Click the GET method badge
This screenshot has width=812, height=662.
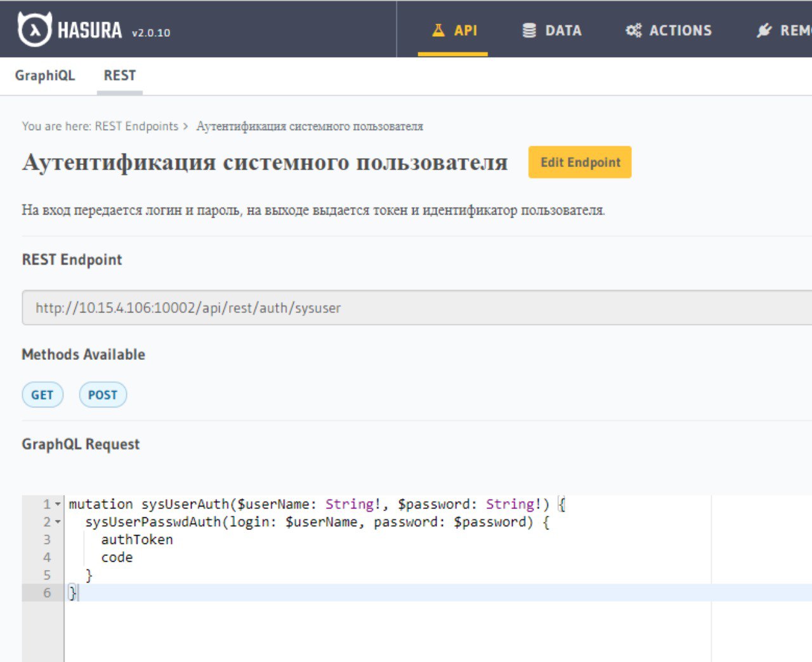click(43, 395)
